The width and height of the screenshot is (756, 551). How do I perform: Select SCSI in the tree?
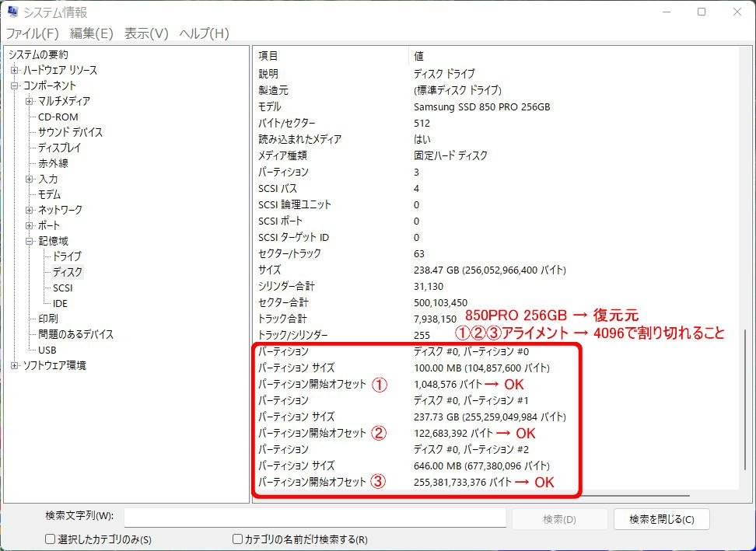(x=63, y=288)
